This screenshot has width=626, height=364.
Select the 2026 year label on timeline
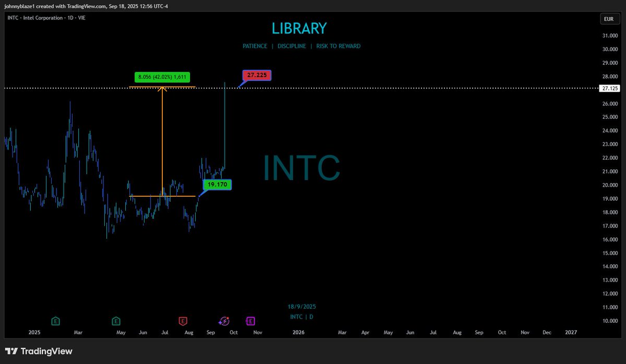pyautogui.click(x=298, y=332)
